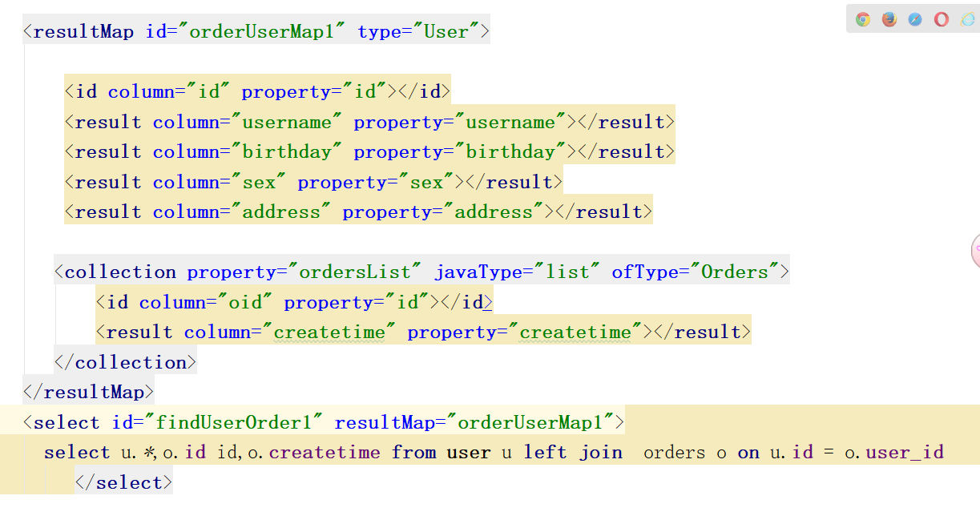Click column value "username"

pyautogui.click(x=287, y=122)
